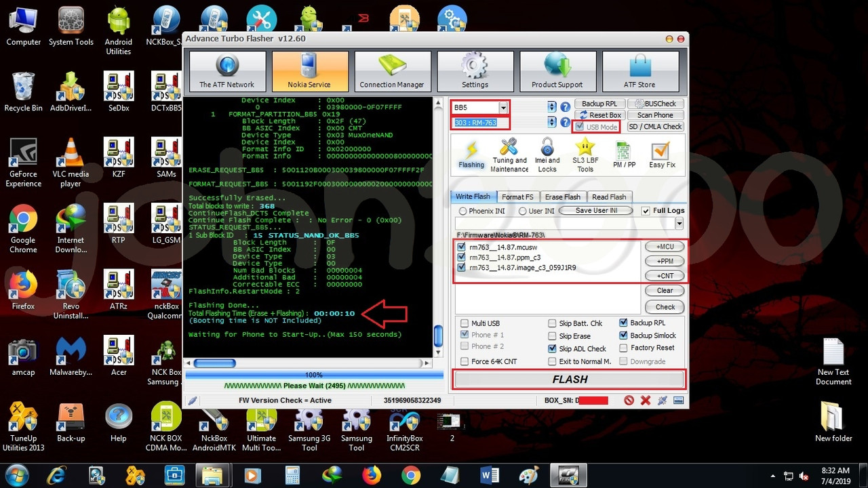
Task: Open Windows Start menu
Action: point(16,474)
